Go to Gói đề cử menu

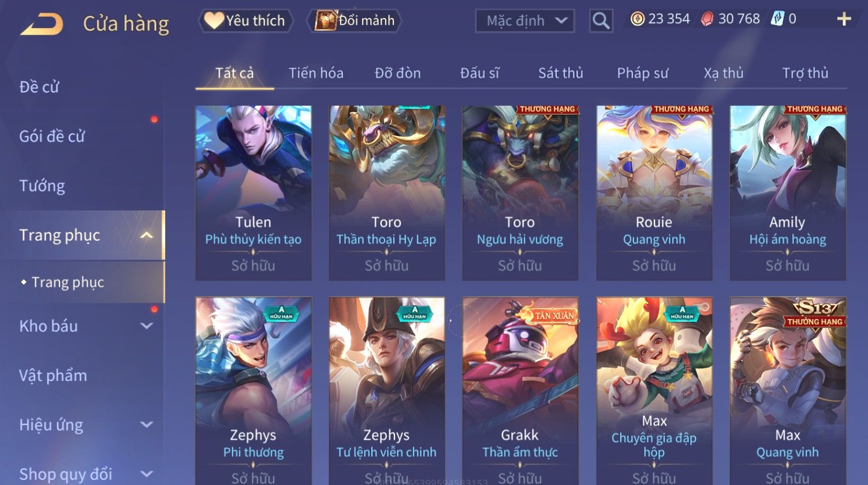click(52, 136)
